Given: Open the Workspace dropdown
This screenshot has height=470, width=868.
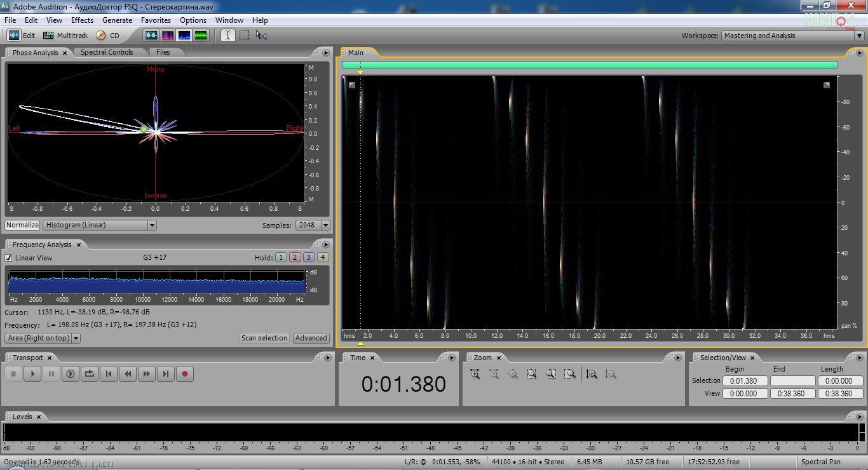Looking at the screenshot, I should tap(792, 36).
